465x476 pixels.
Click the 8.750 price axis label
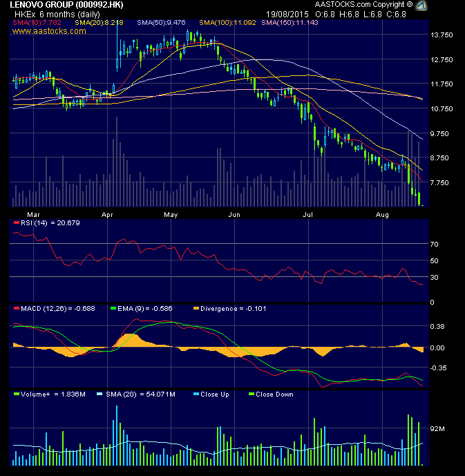(x=439, y=158)
